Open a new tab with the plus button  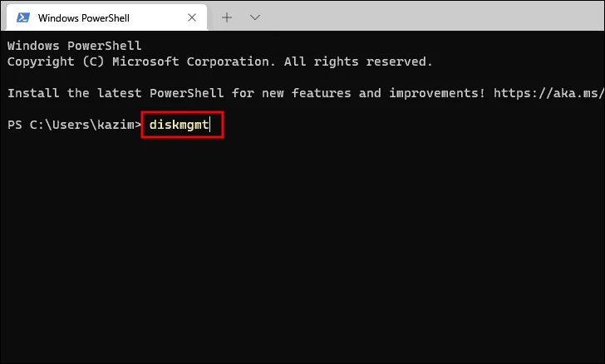pos(227,17)
